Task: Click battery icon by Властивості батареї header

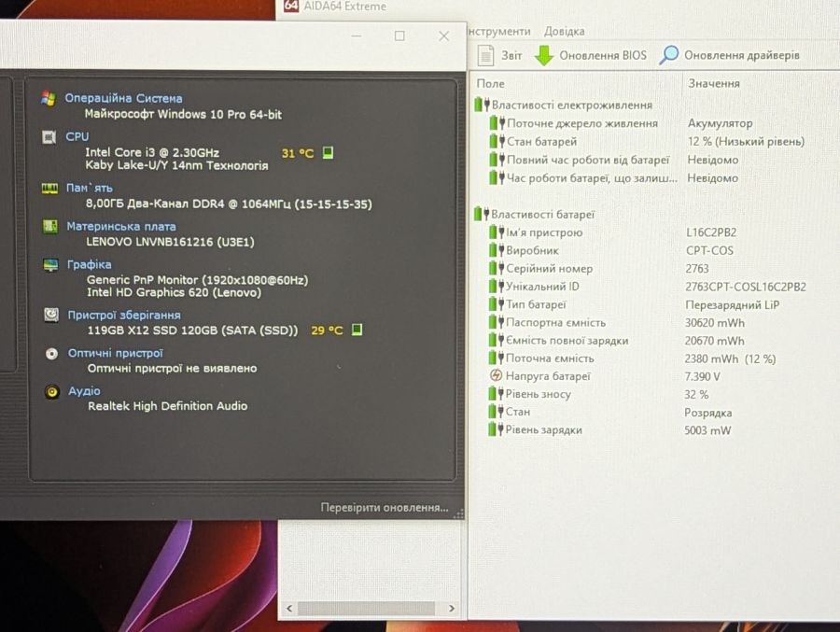Action: click(x=481, y=215)
